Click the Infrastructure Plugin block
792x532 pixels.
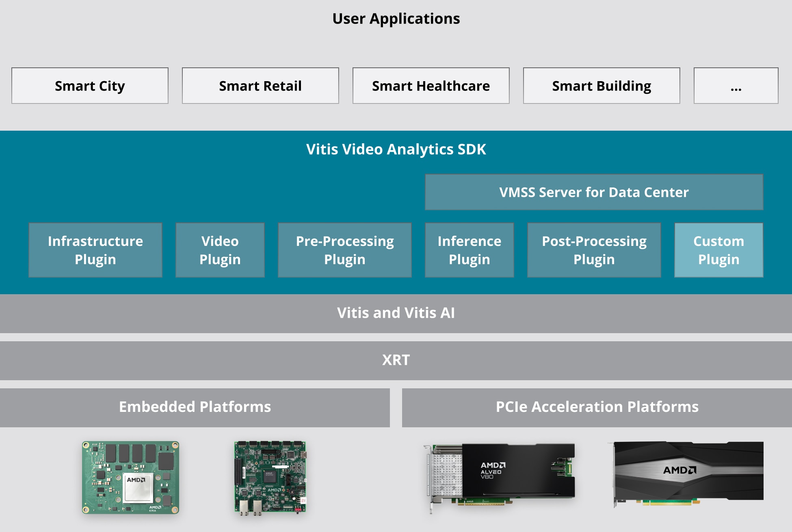pyautogui.click(x=95, y=250)
